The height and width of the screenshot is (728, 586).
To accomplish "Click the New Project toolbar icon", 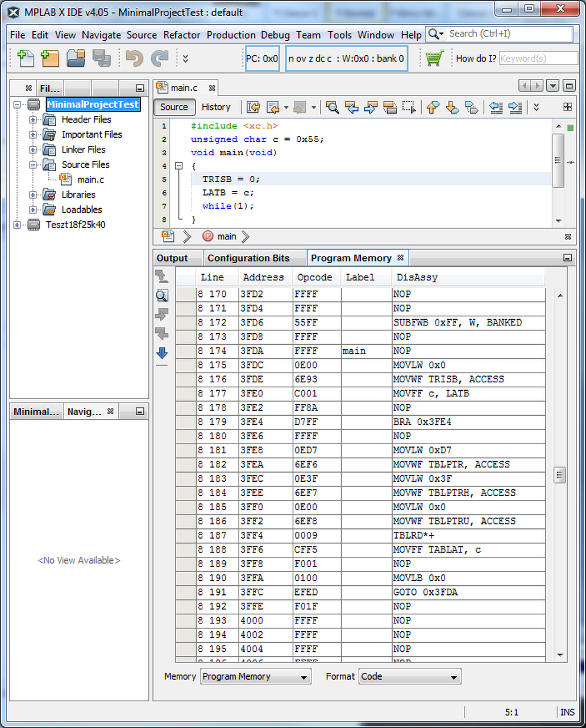I will click(51, 58).
